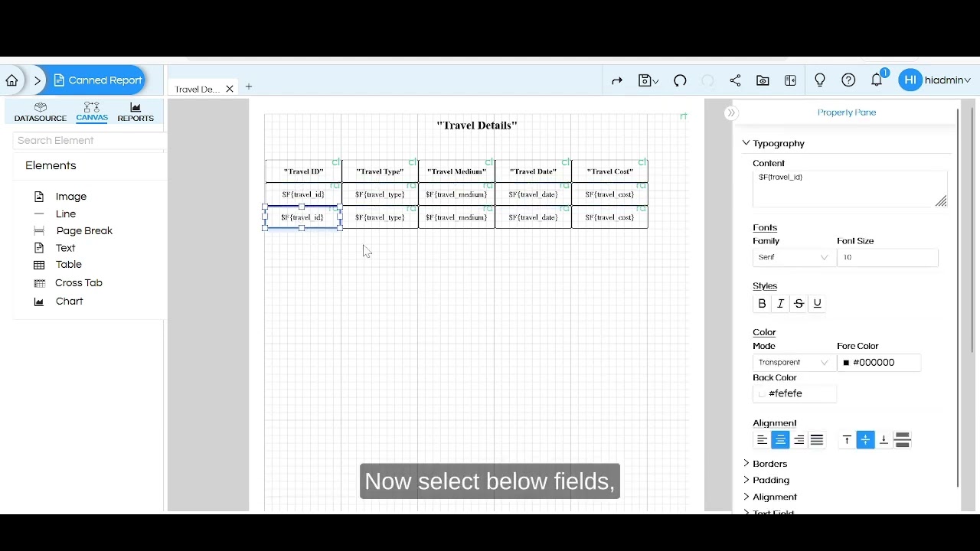Click the Search Element field
Image resolution: width=980 pixels, height=551 pixels.
click(x=89, y=141)
